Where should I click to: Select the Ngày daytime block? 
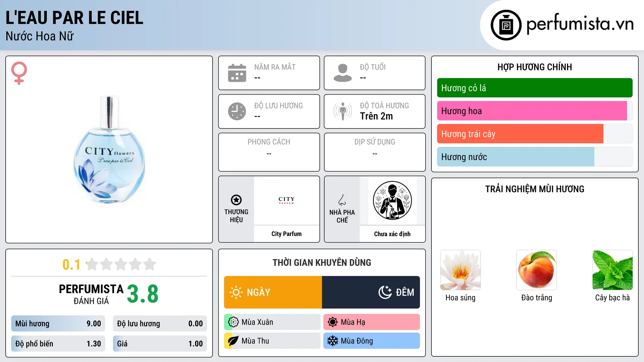(x=273, y=292)
